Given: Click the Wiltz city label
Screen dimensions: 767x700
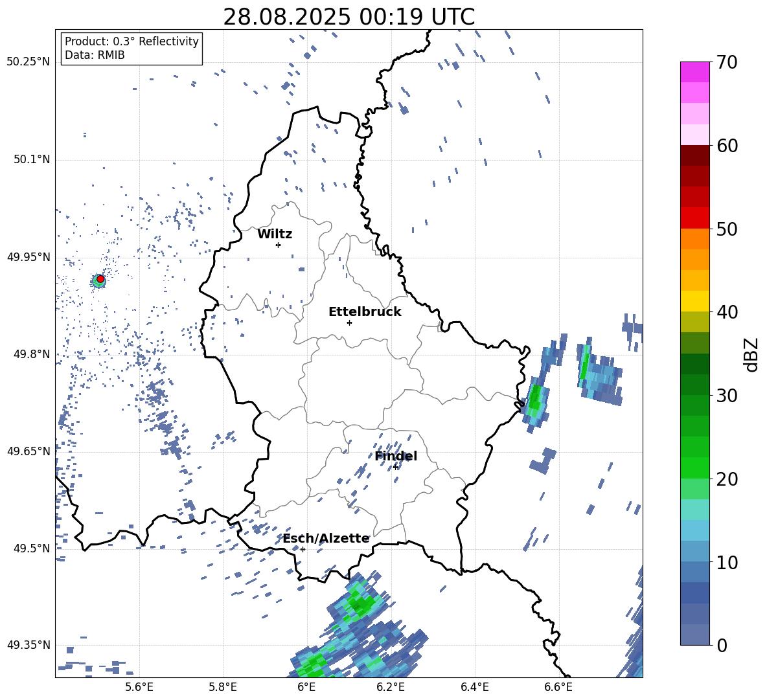Looking at the screenshot, I should pyautogui.click(x=275, y=234).
